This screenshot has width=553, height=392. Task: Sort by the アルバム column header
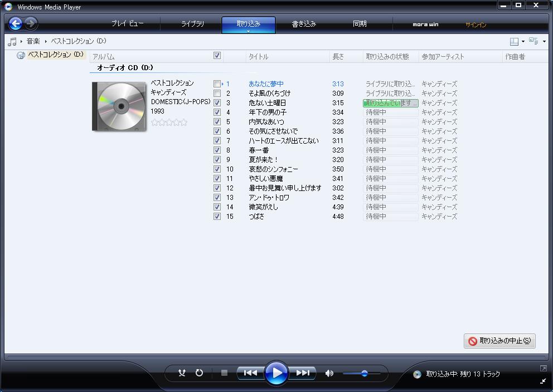[151, 57]
